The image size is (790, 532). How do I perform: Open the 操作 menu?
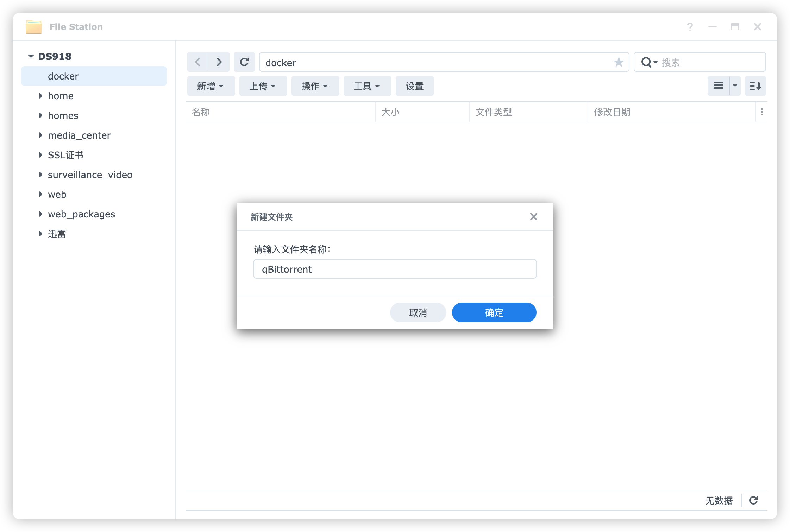(315, 86)
